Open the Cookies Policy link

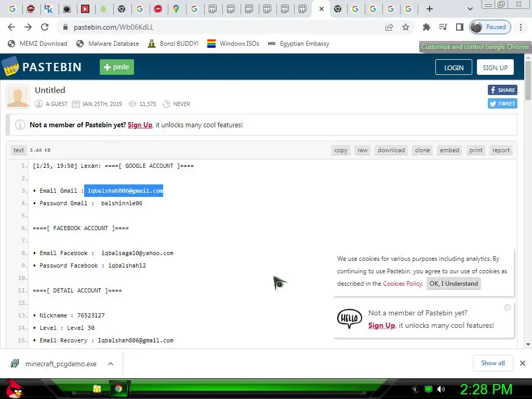click(403, 283)
